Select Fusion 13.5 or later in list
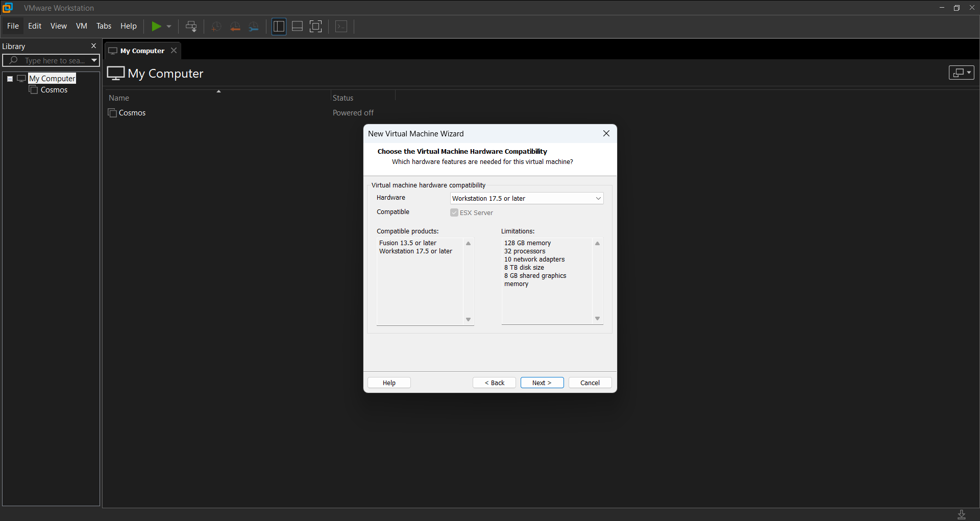Viewport: 980px width, 521px height. tap(408, 243)
